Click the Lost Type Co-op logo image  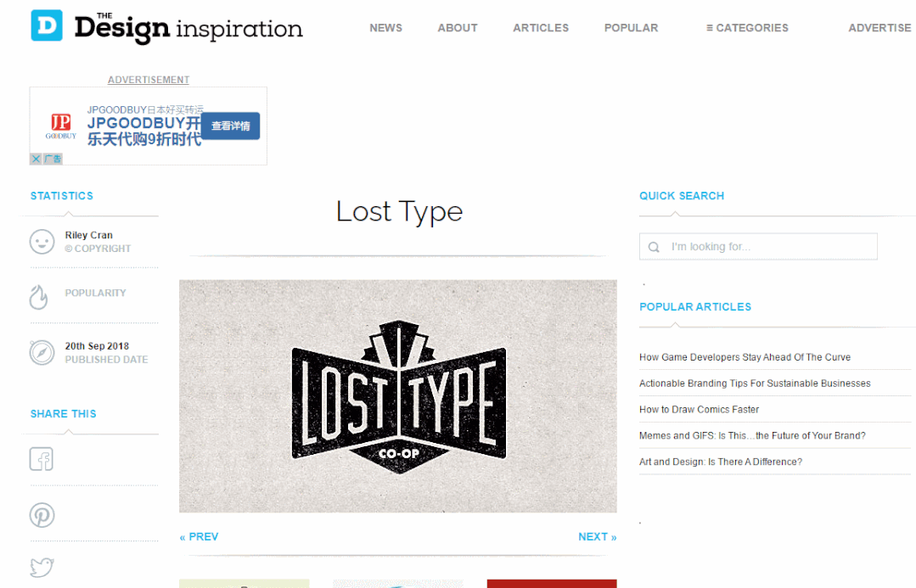coord(398,396)
